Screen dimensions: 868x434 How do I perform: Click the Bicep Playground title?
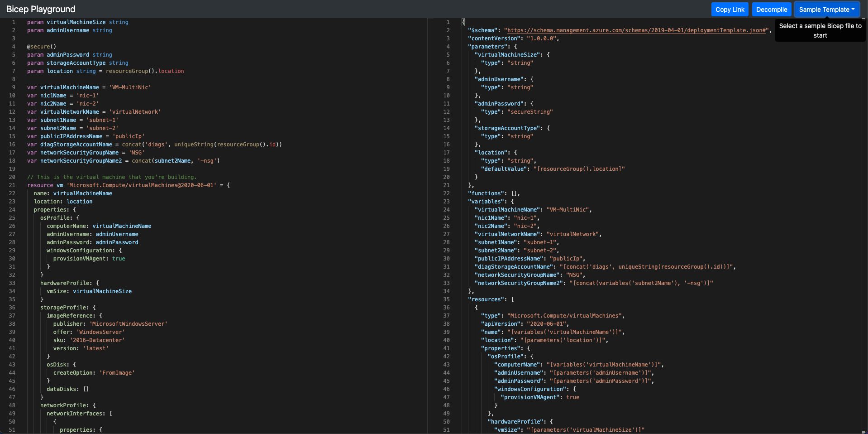41,9
